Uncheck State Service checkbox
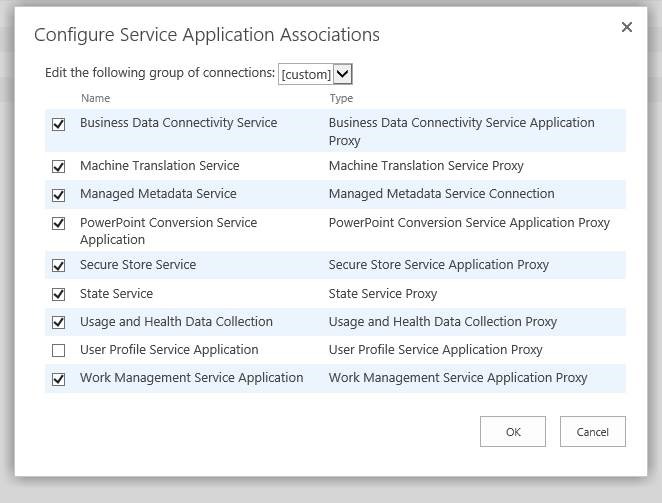The image size is (662, 503). 59,295
